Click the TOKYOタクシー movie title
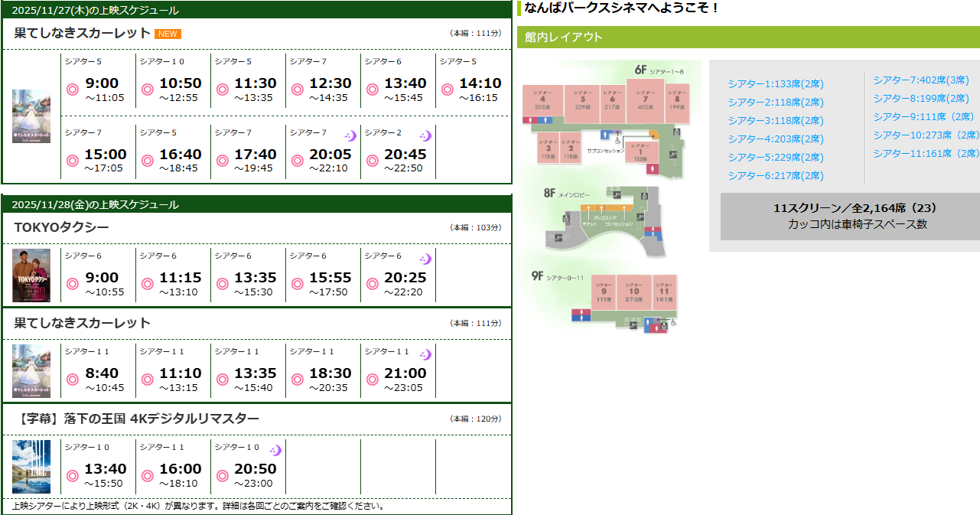The image size is (980, 515). coord(62,227)
